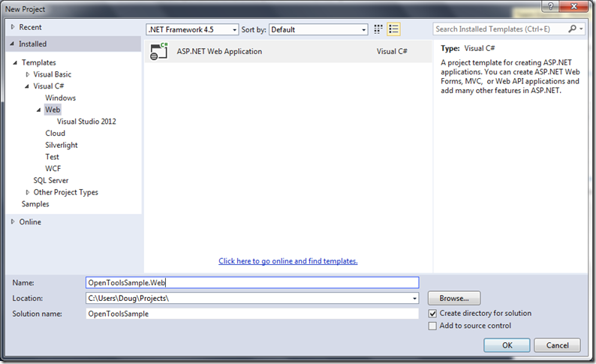Select Visual Basic templates label

(x=52, y=74)
